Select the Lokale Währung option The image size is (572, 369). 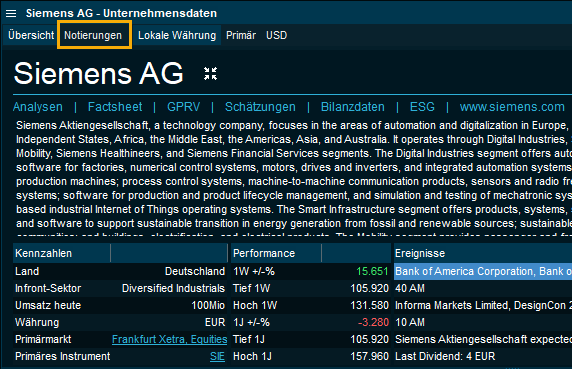177,35
